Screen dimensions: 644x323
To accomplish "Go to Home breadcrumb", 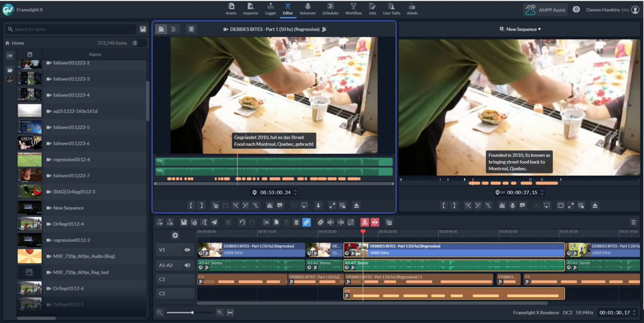I will (x=17, y=43).
